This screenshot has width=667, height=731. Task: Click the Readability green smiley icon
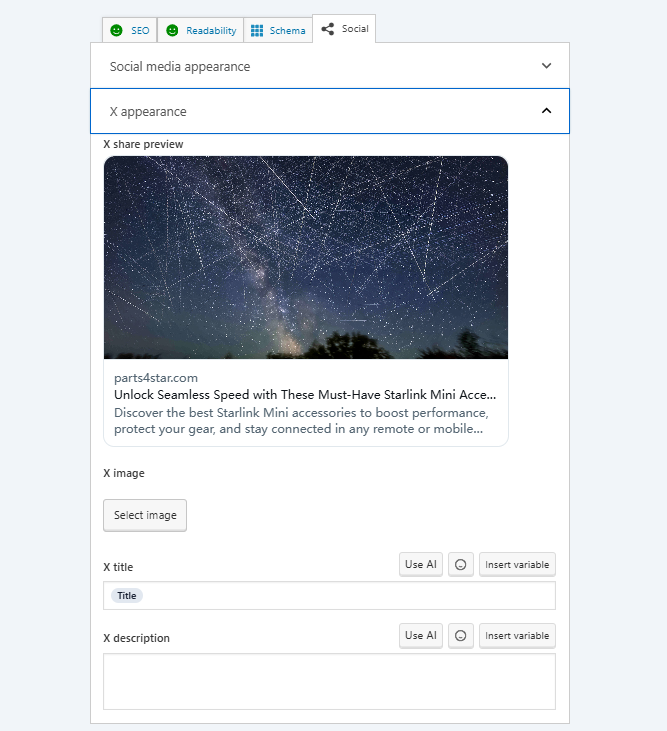pos(172,31)
